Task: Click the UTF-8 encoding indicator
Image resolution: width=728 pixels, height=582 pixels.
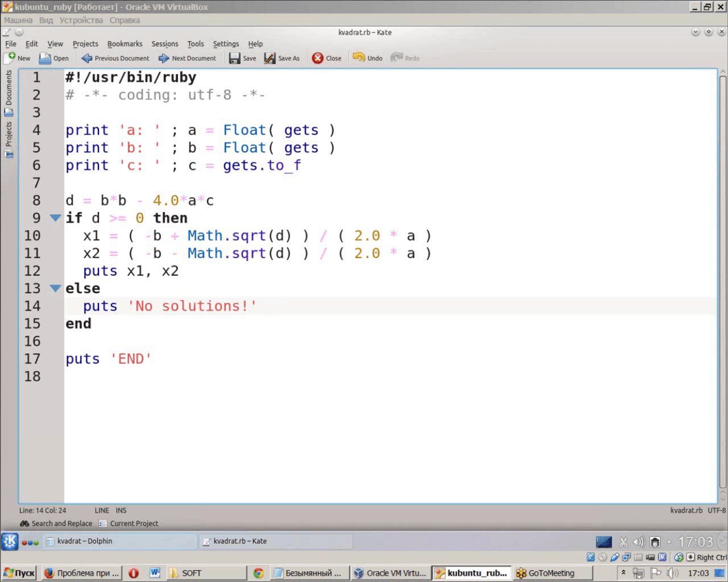Action: pos(717,510)
